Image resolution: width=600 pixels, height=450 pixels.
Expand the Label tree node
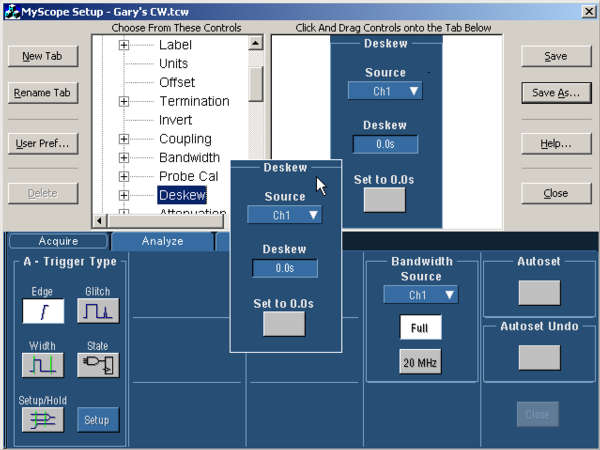pyautogui.click(x=124, y=45)
